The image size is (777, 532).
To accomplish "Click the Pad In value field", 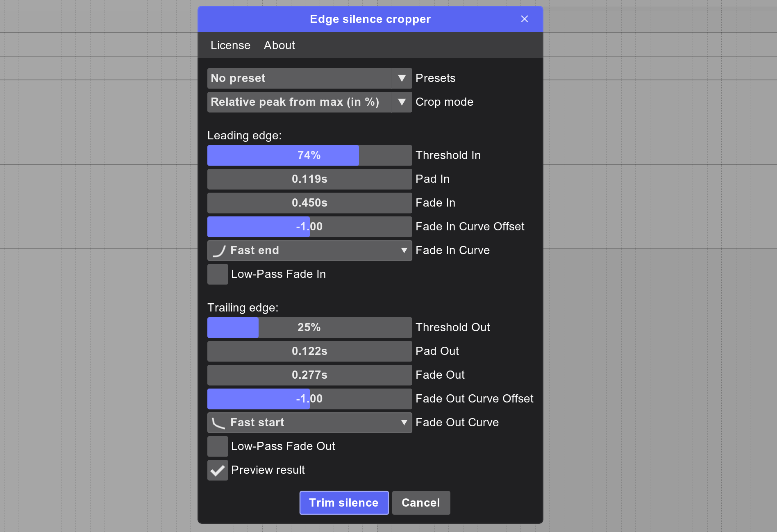I will (309, 179).
